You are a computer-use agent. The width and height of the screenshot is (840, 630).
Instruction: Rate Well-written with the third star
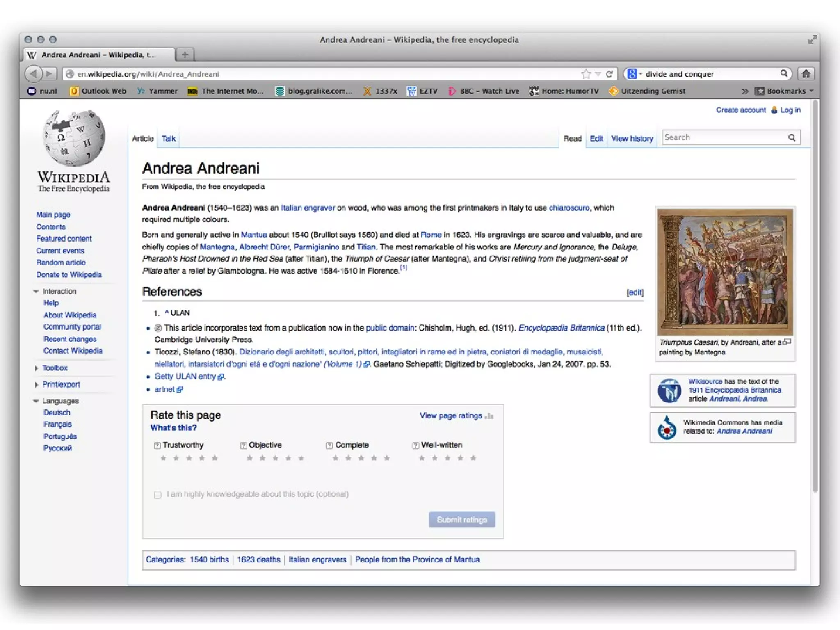447,458
